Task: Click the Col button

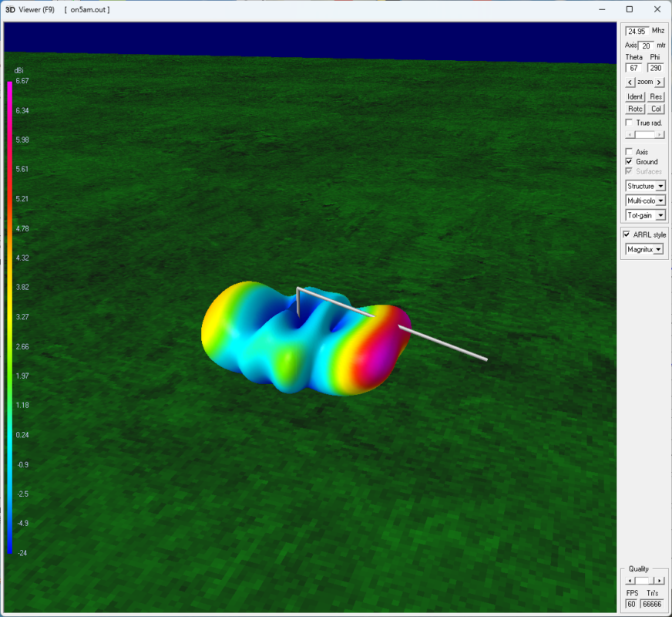Action: pyautogui.click(x=656, y=109)
